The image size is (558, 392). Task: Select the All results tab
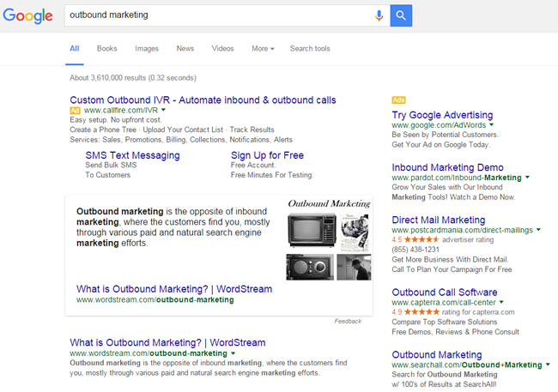(75, 48)
